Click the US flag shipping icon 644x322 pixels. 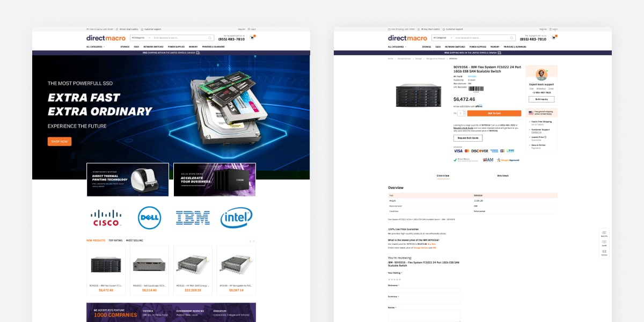coord(531,113)
